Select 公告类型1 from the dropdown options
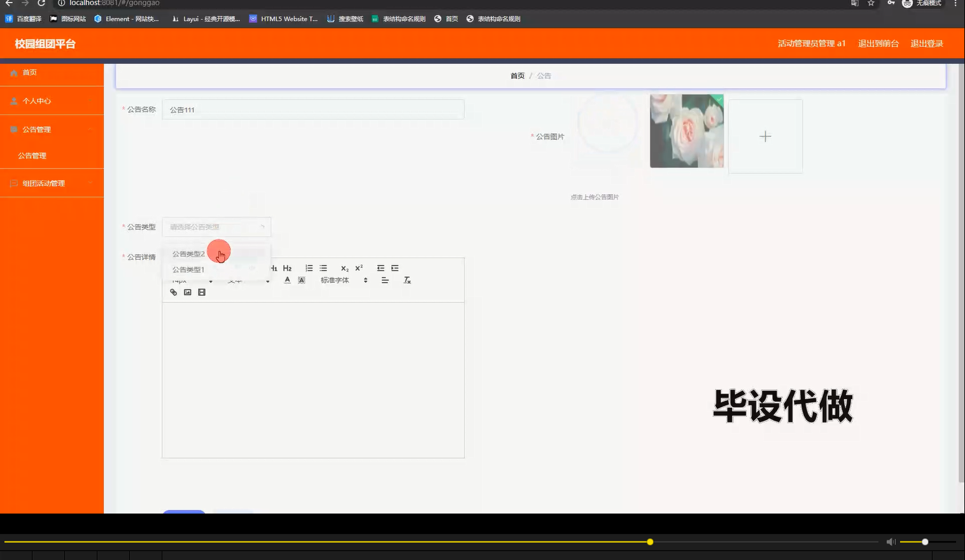 (x=188, y=269)
